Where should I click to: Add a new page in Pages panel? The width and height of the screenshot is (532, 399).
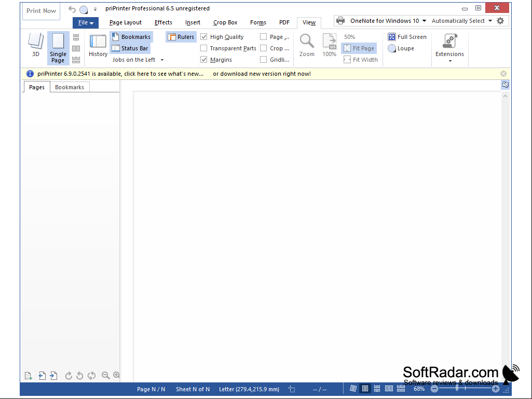click(29, 376)
